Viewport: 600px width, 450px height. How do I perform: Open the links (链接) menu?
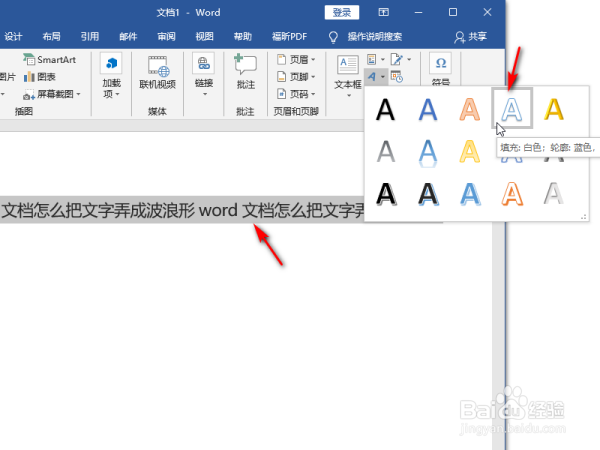[x=204, y=76]
